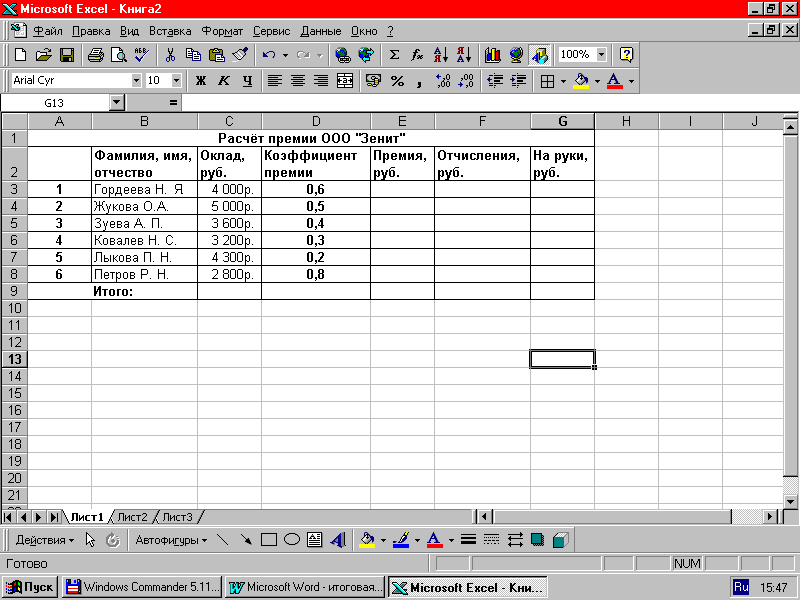
Task: Open the Данные menu
Action: pyautogui.click(x=320, y=31)
